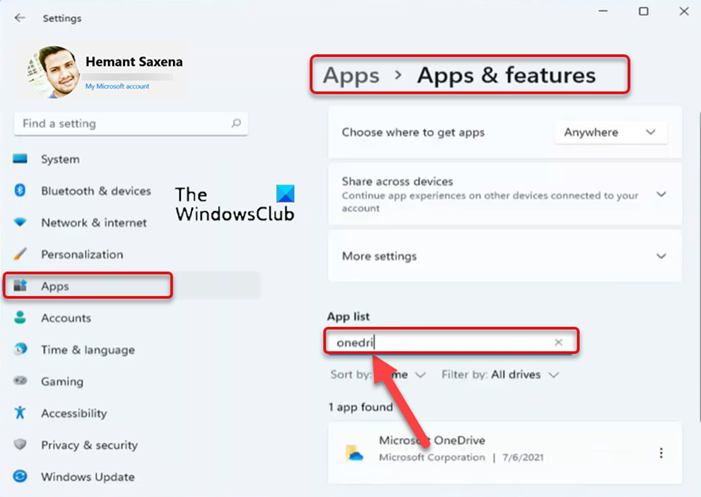
Task: Click the Microsoft OneDrive app icon
Action: 355,453
